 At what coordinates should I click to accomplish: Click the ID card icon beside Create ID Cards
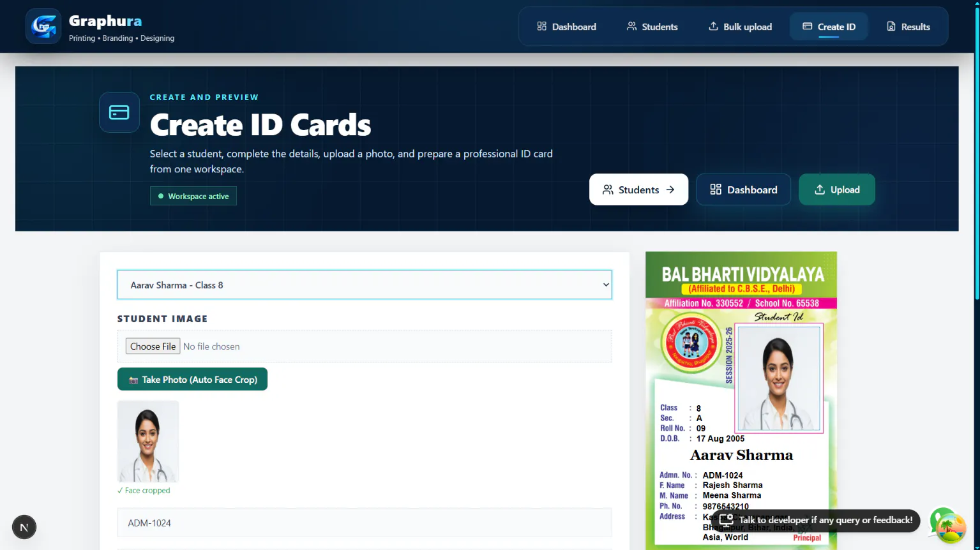point(119,112)
